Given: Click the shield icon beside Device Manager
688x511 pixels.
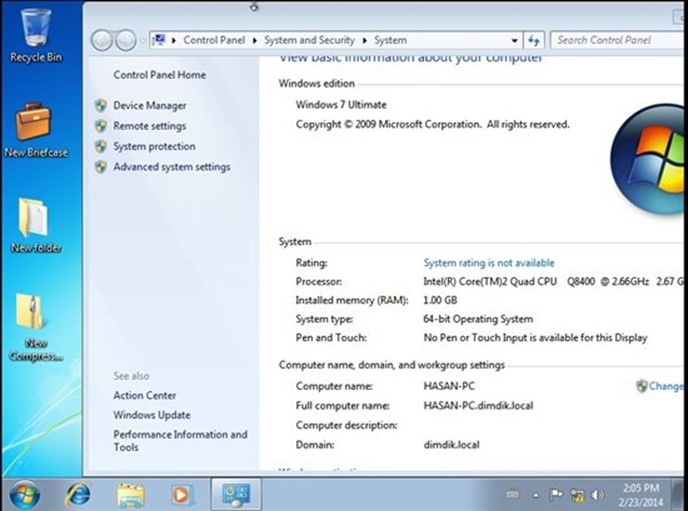Looking at the screenshot, I should [101, 105].
